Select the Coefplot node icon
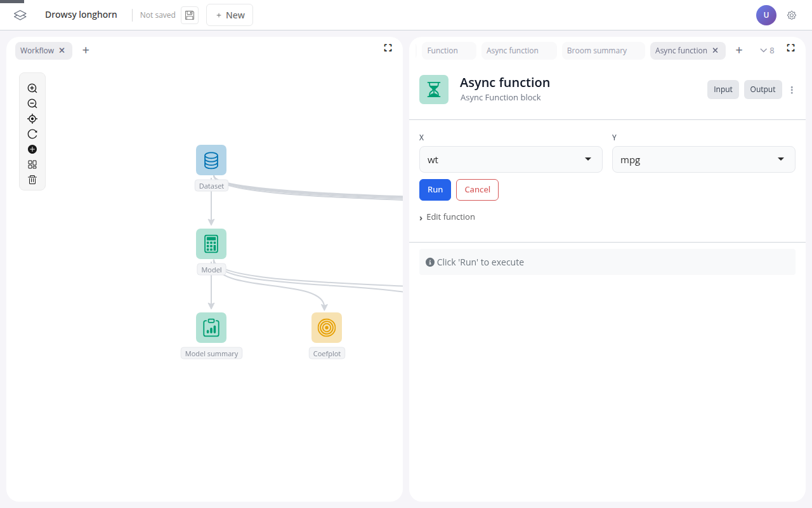 [327, 328]
